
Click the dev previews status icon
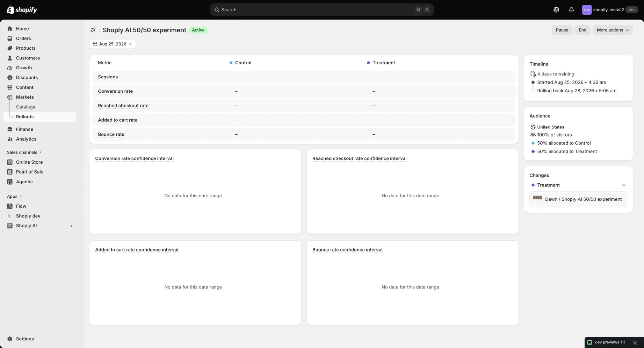[589, 342]
